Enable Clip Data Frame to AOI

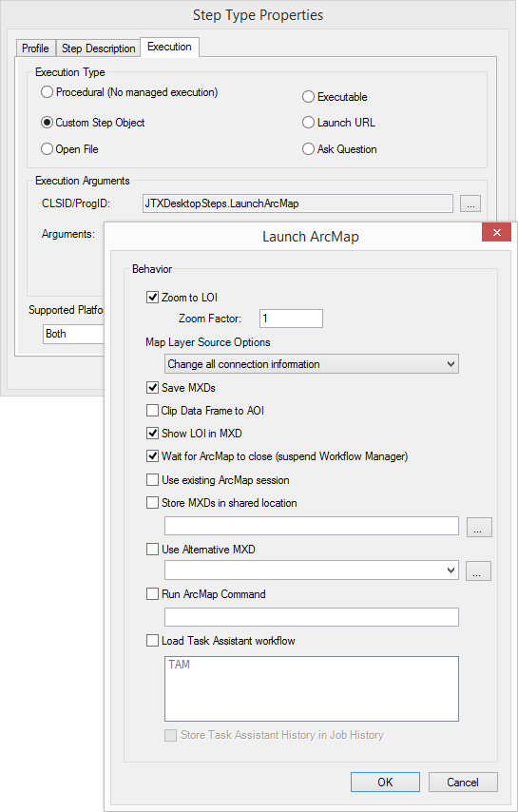tap(152, 411)
